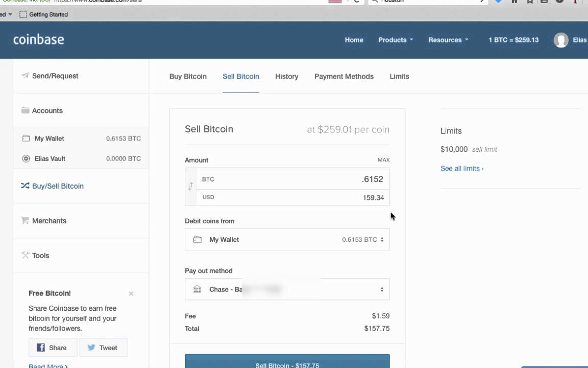This screenshot has width=588, height=368.
Task: Click the coinbase logo
Action: [39, 39]
